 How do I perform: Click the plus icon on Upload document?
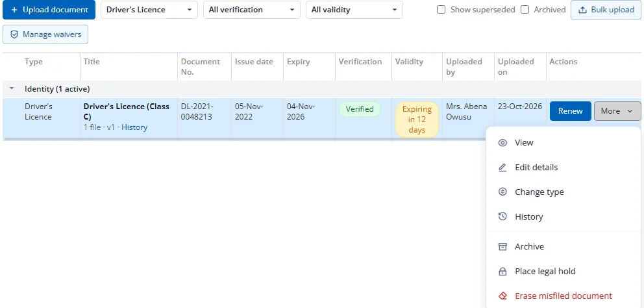point(14,10)
